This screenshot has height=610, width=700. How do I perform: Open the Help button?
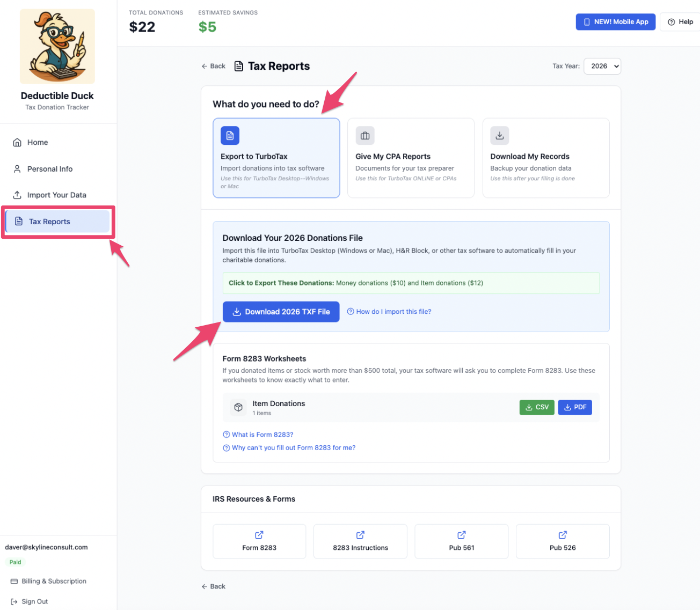pyautogui.click(x=680, y=22)
